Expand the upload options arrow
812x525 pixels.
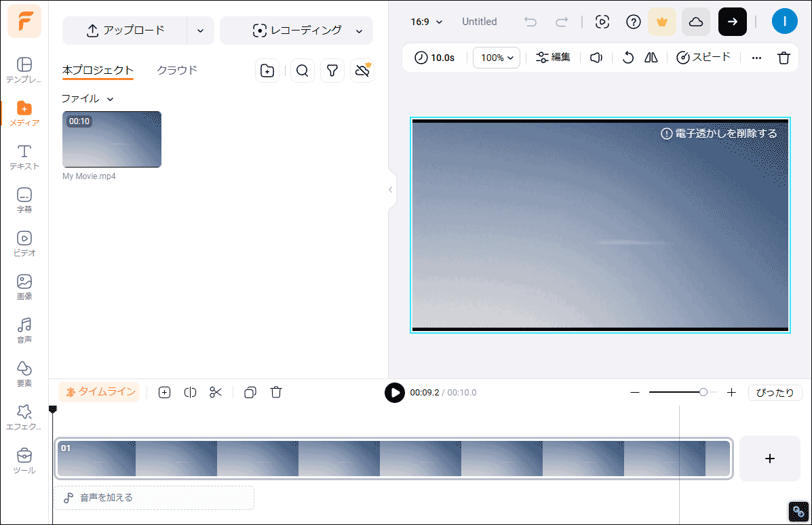pos(200,31)
